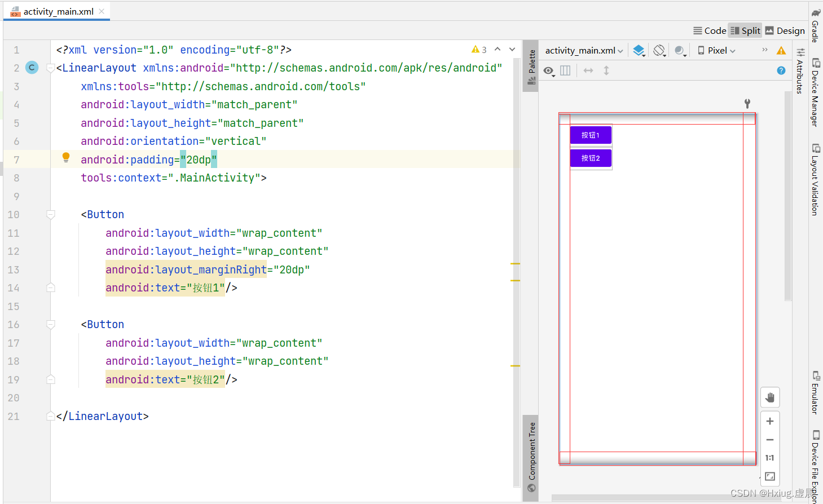Click the fold end marker on line 19
Screen dimensions: 823x504
point(50,379)
